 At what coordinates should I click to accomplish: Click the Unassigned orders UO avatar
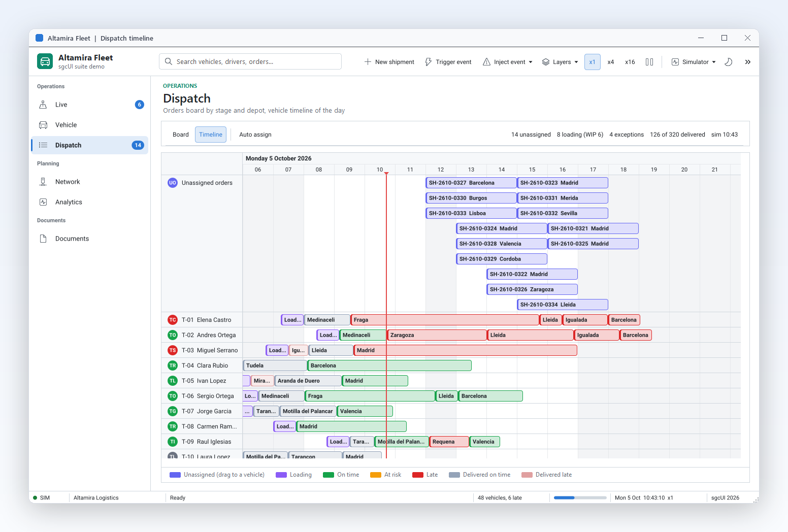[x=173, y=183]
